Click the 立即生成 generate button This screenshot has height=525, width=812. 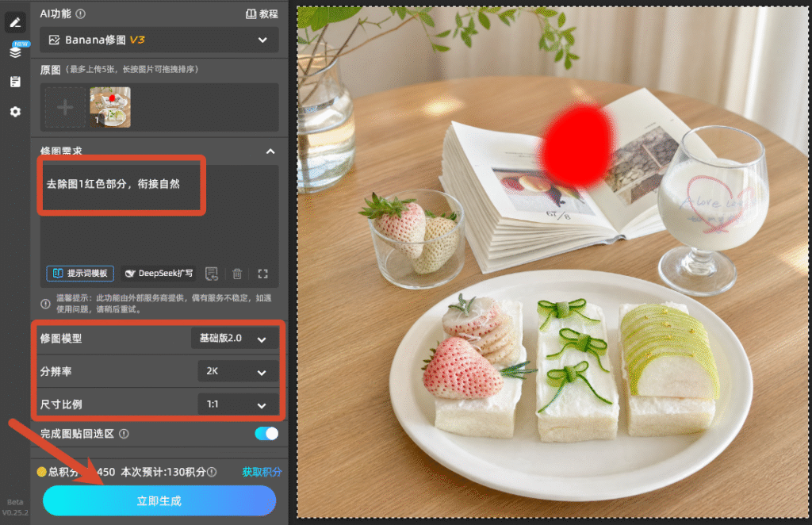159,500
